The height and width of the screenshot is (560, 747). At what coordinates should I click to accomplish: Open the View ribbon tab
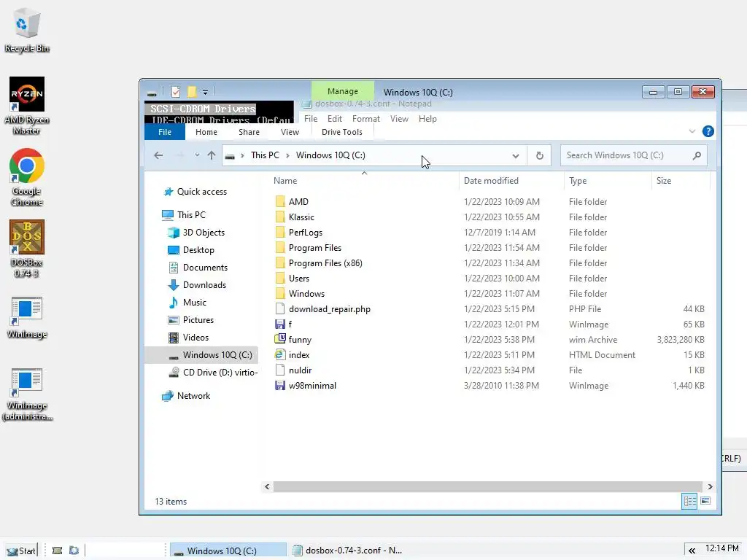click(290, 132)
